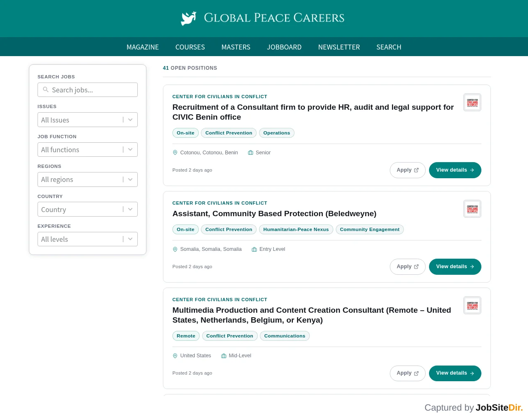Open the CIVIC logo on the Multimedia consultant job
The image size is (528, 420).
(472, 305)
